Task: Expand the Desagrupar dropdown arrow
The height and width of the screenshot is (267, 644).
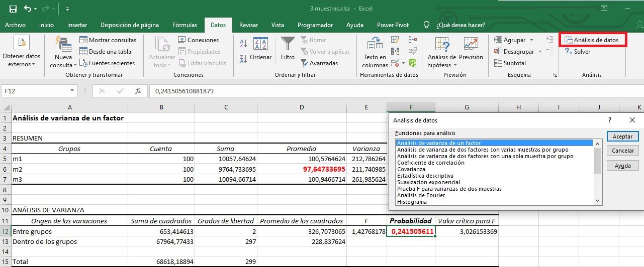Action: tap(540, 52)
